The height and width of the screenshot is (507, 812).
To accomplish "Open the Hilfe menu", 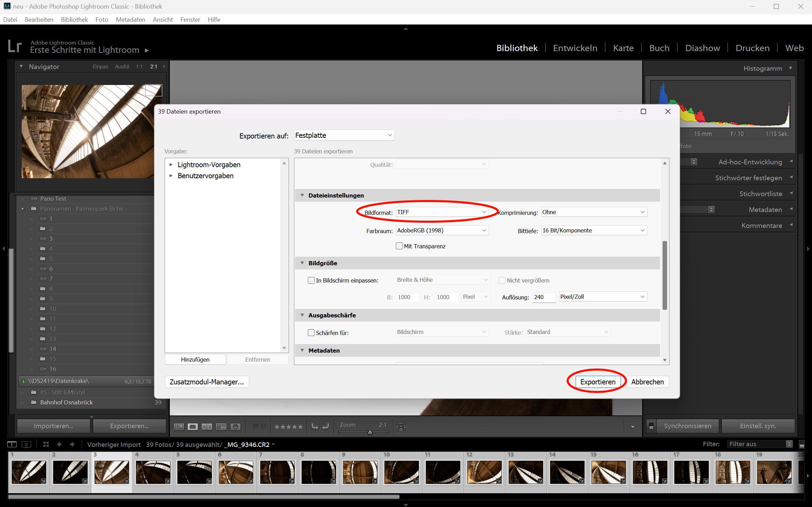I will click(x=214, y=19).
